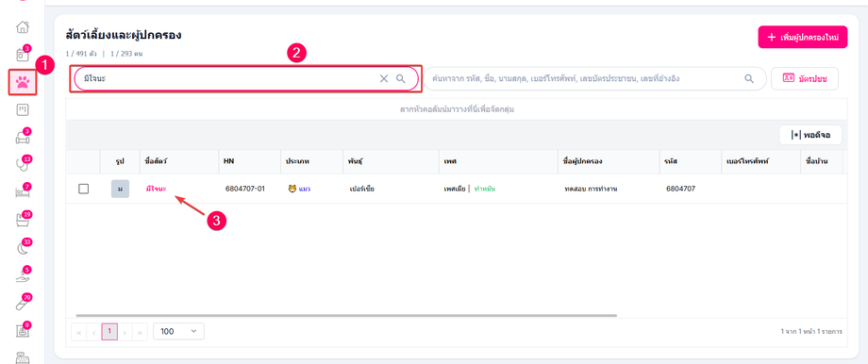Select page number 1 in pager
The width and height of the screenshot is (868, 364).
[x=109, y=332]
